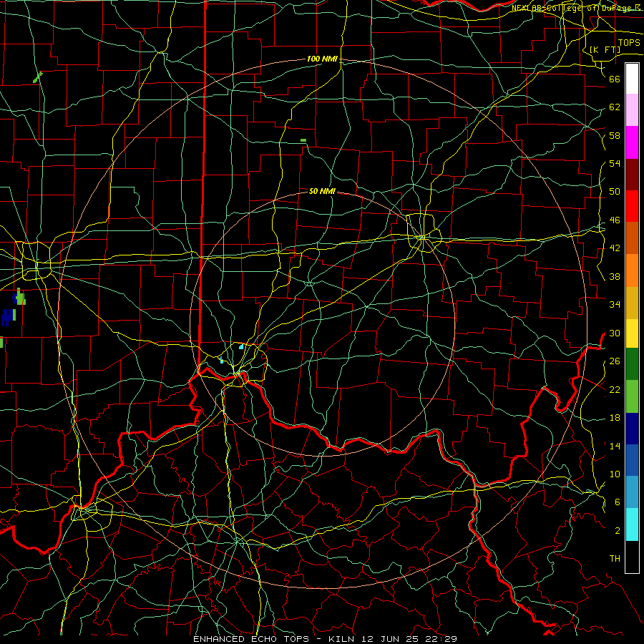Image resolution: width=644 pixels, height=644 pixels.
Task: Select the 46 legend value
Action: [x=615, y=220]
